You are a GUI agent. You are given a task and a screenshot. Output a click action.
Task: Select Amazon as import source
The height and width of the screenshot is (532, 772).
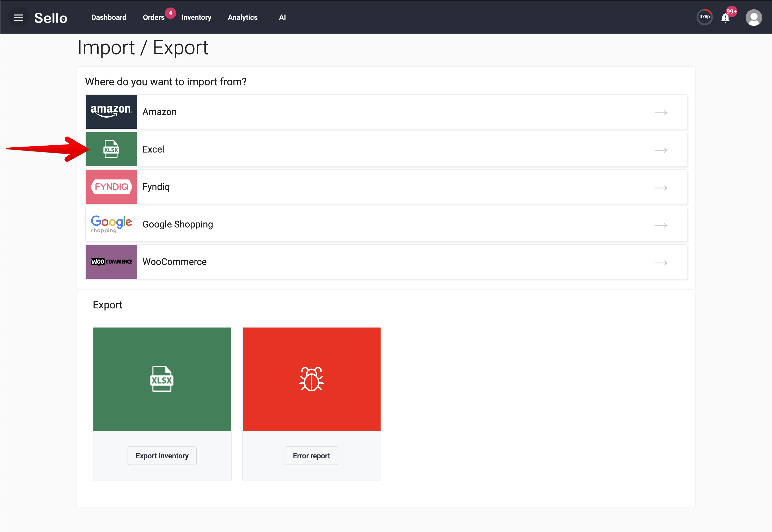click(x=386, y=112)
